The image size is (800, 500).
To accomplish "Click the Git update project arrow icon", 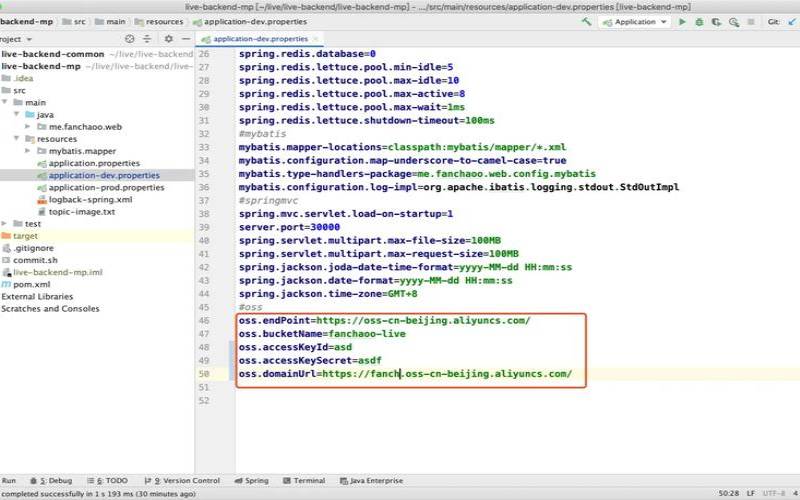I will point(792,22).
